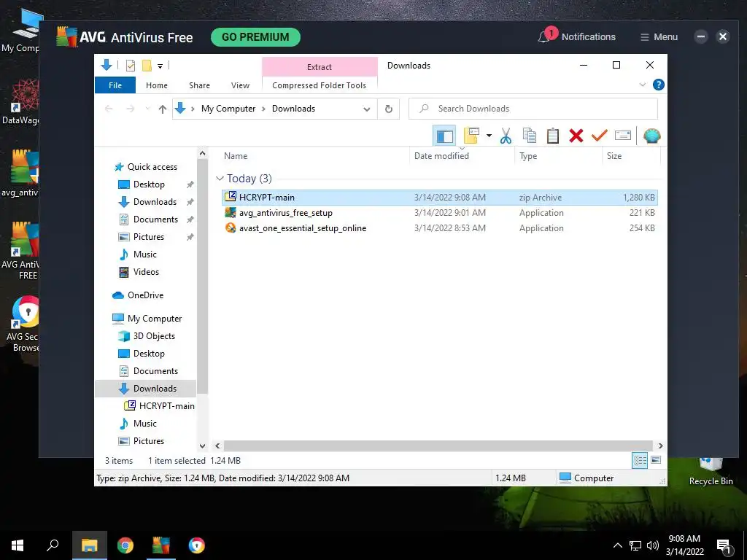
Task: Open recent locations dropdown arrow
Action: click(147, 109)
